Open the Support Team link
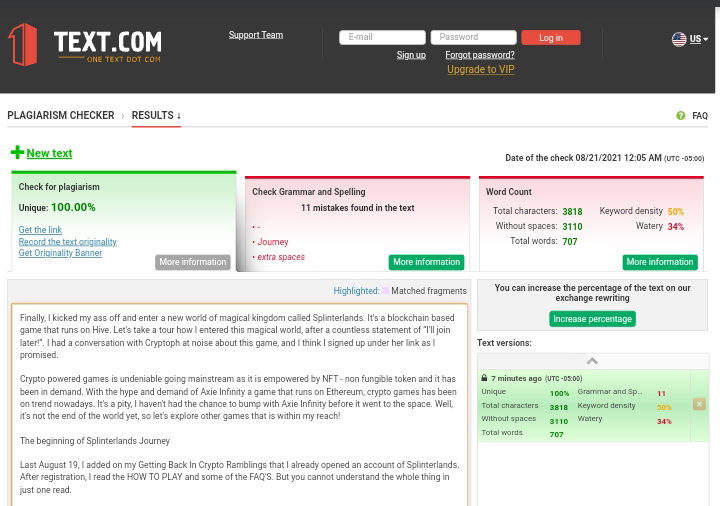 pos(256,35)
